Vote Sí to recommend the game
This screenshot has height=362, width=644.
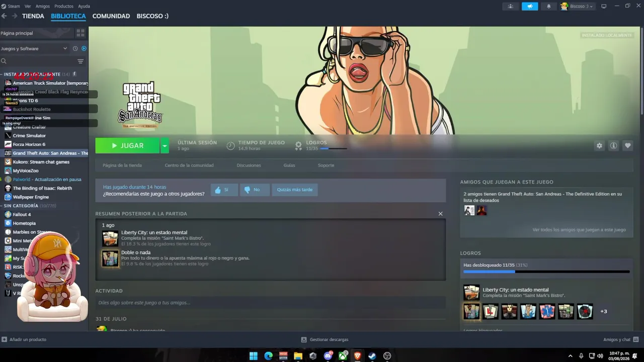(x=224, y=190)
